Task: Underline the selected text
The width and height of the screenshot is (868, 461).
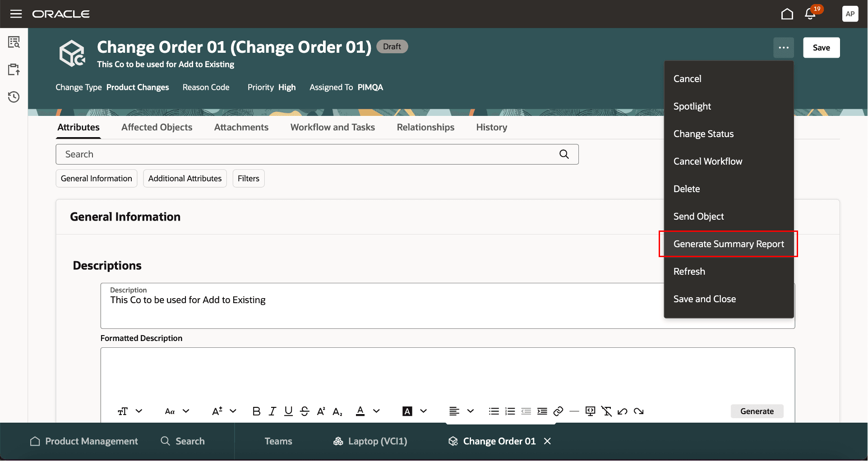Action: click(288, 411)
